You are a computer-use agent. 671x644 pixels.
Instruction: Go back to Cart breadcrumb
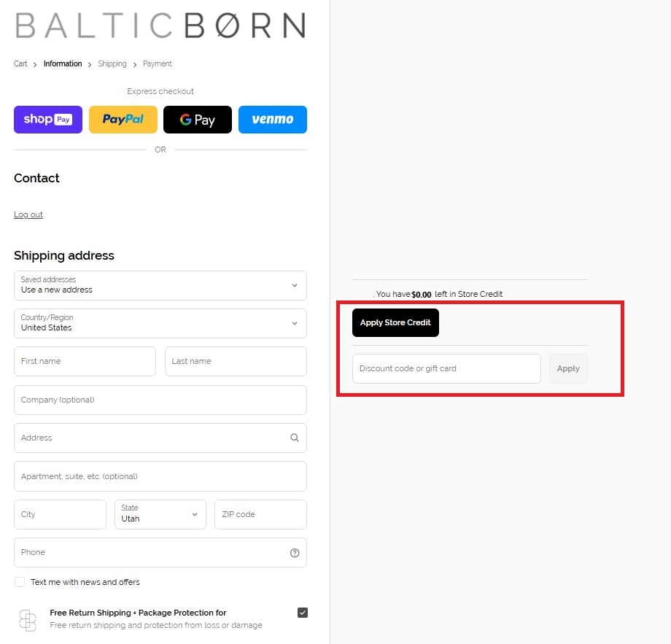coord(20,64)
